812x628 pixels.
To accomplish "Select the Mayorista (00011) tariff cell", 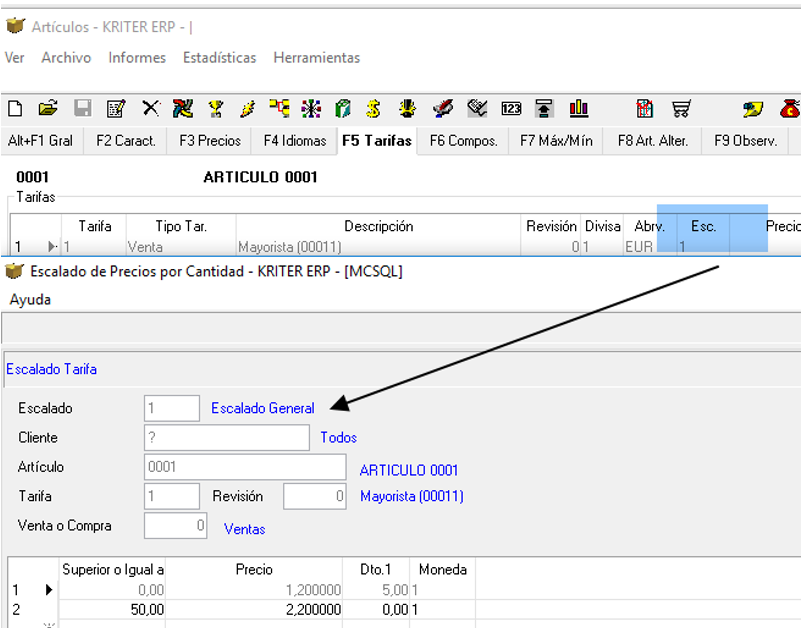I will click(x=379, y=247).
